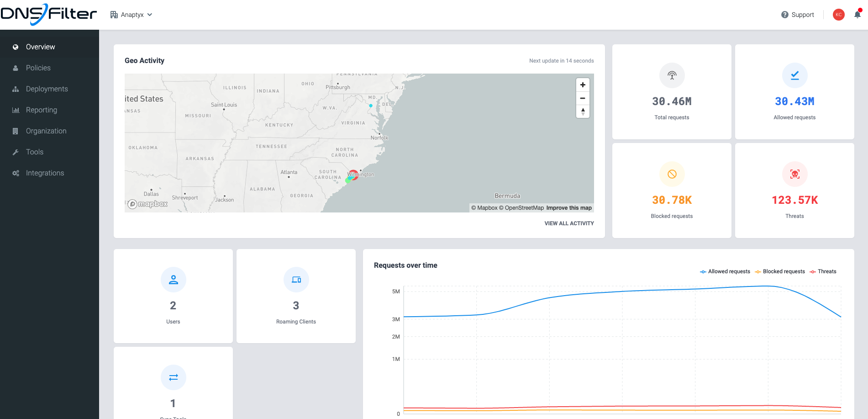Screen dimensions: 868x419
Task: Toggle the Threats legend item
Action: click(x=823, y=271)
